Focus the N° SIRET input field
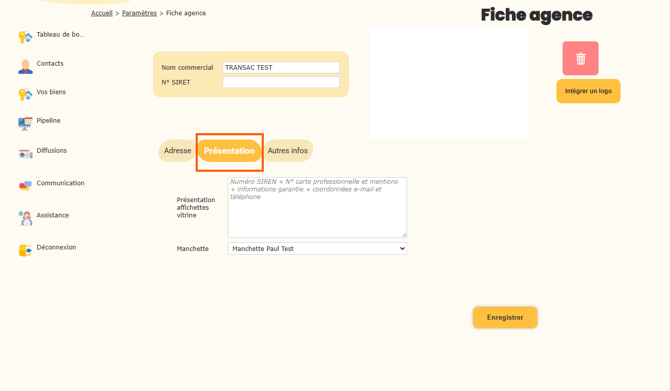This screenshot has height=391, width=670. point(281,82)
